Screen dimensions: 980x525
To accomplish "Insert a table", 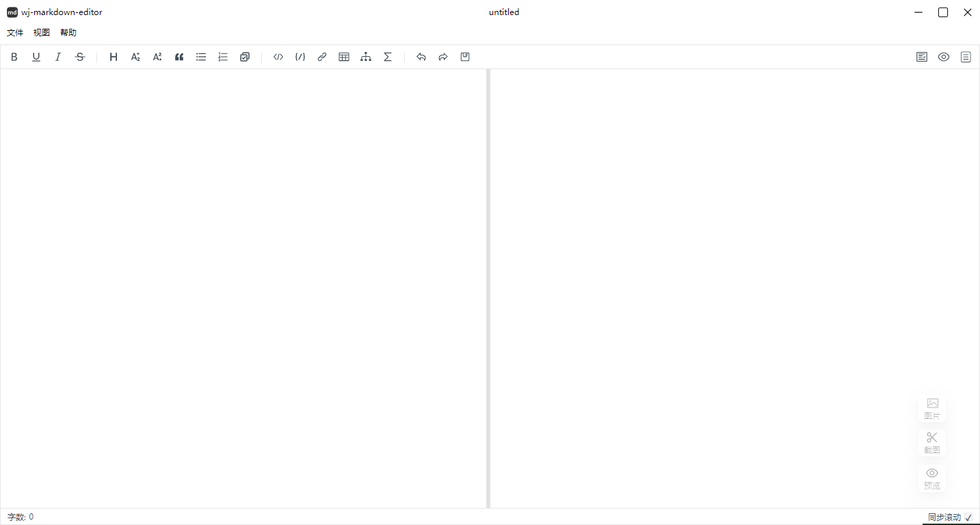I will point(344,57).
